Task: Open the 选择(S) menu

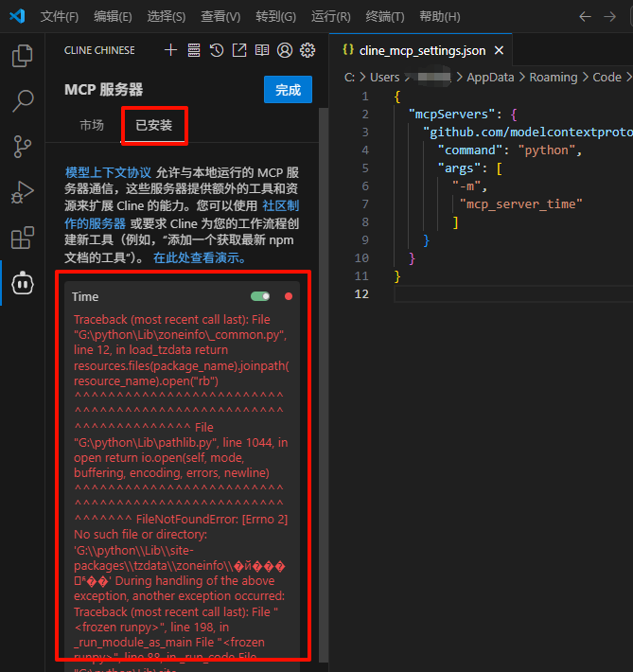Action: coord(167,17)
